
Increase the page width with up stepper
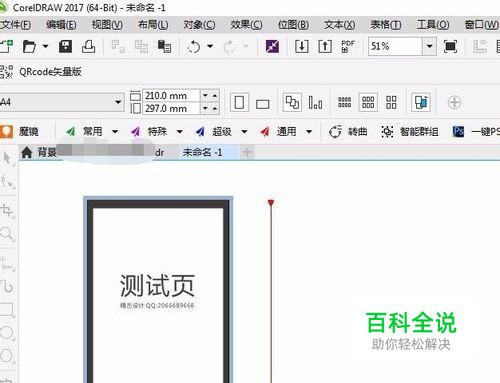pos(215,96)
